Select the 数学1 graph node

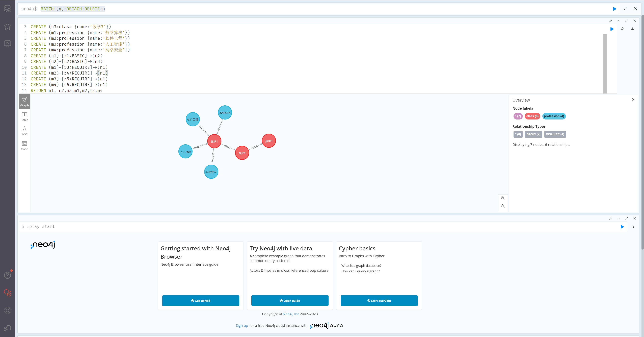click(214, 141)
